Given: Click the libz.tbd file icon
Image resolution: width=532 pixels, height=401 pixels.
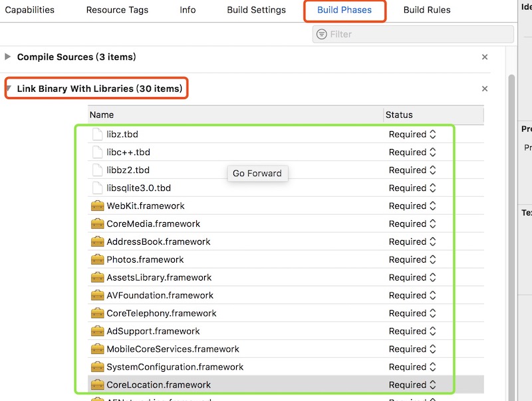Looking at the screenshot, I should (x=97, y=134).
